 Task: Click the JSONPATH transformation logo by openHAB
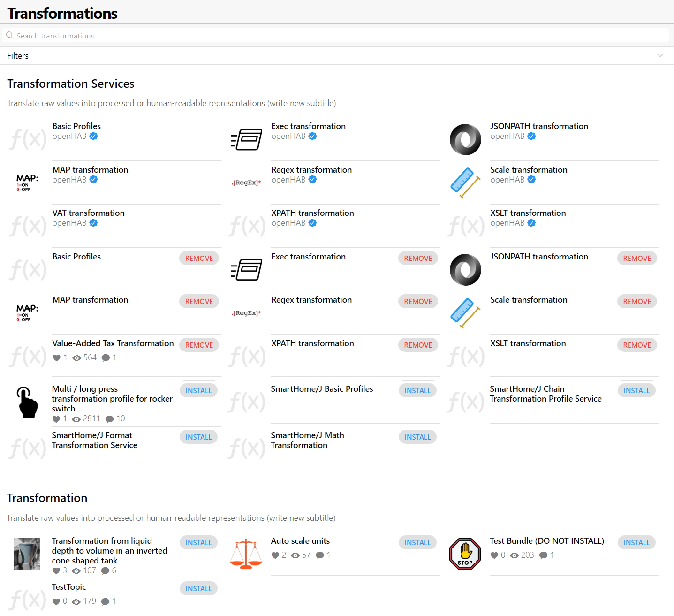(465, 139)
